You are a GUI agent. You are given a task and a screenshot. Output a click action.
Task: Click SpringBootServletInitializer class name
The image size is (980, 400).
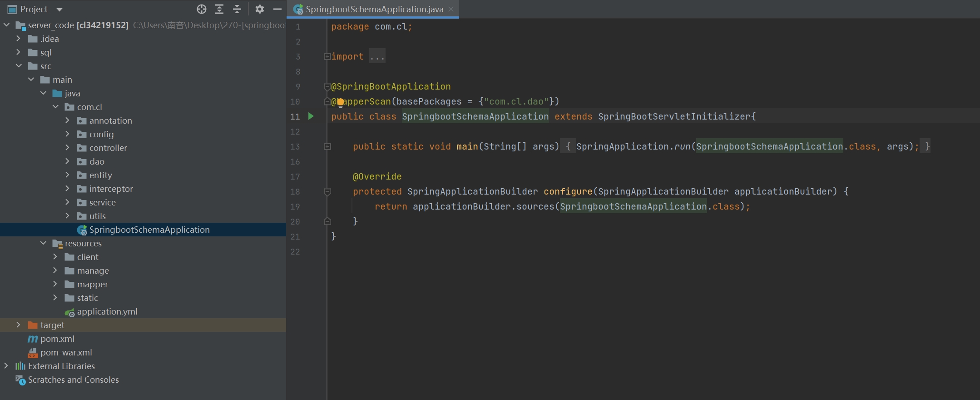point(674,116)
